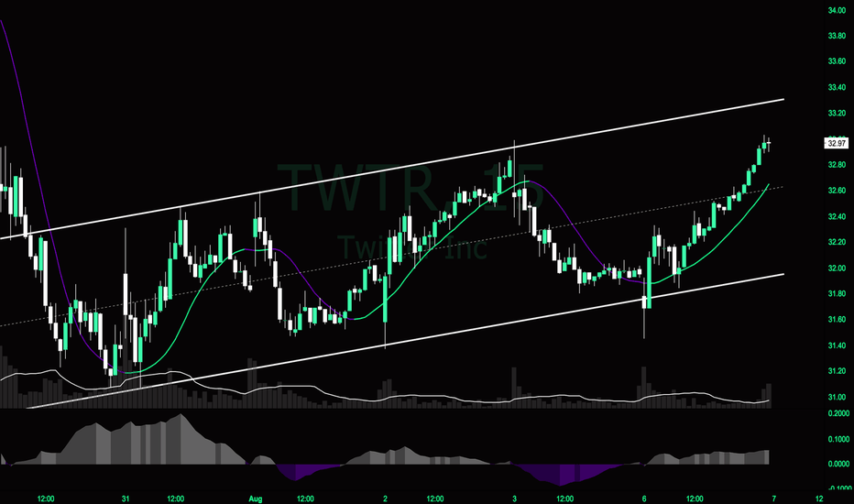Select the date label 7 on time axis
854x504 pixels.
pyautogui.click(x=774, y=499)
